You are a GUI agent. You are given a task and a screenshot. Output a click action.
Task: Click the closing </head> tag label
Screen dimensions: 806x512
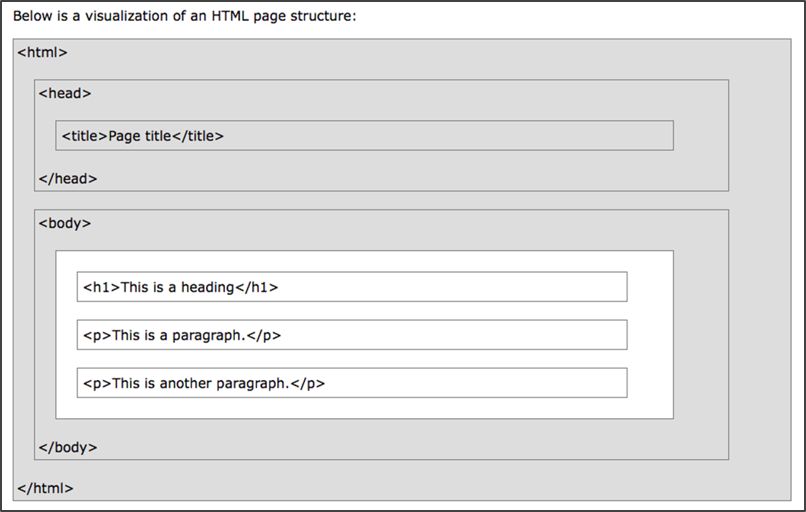pyautogui.click(x=67, y=179)
